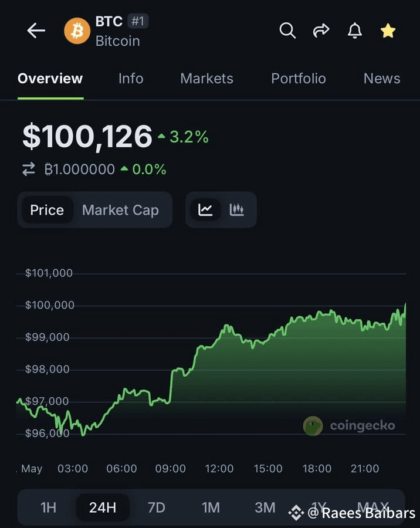This screenshot has height=528, width=420.
Task: Switch to candlestick chart view
Action: click(236, 210)
